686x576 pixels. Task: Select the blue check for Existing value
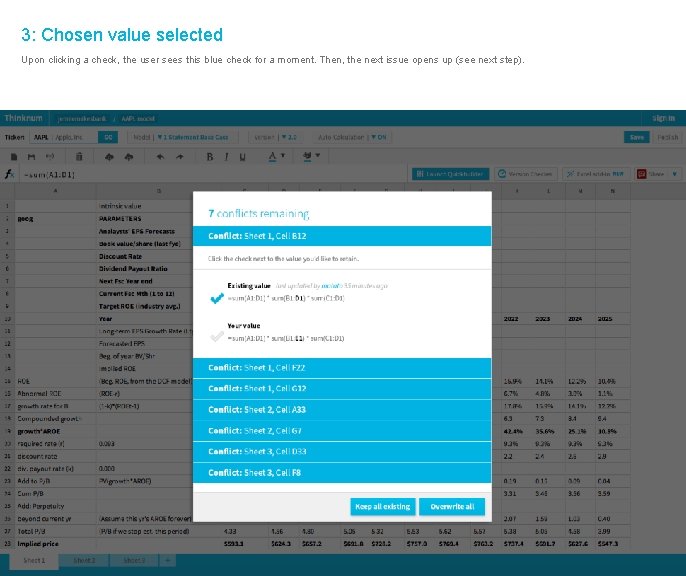[x=217, y=298]
